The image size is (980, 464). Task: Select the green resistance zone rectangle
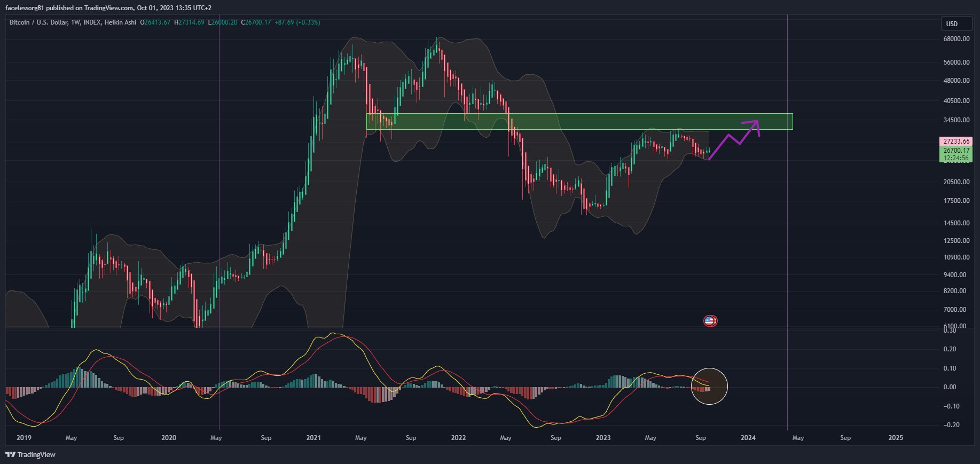[x=579, y=122]
